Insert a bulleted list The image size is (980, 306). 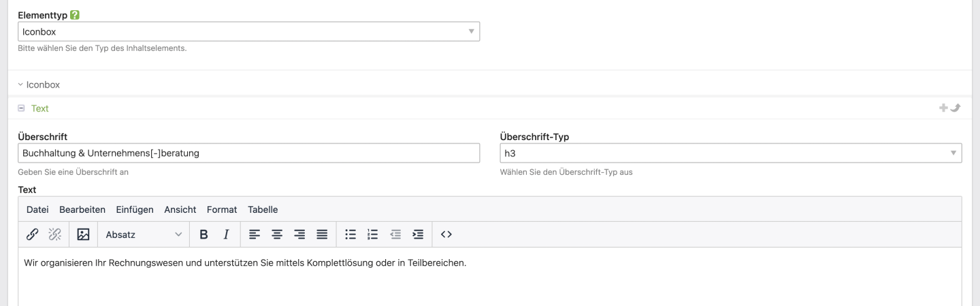coord(350,235)
